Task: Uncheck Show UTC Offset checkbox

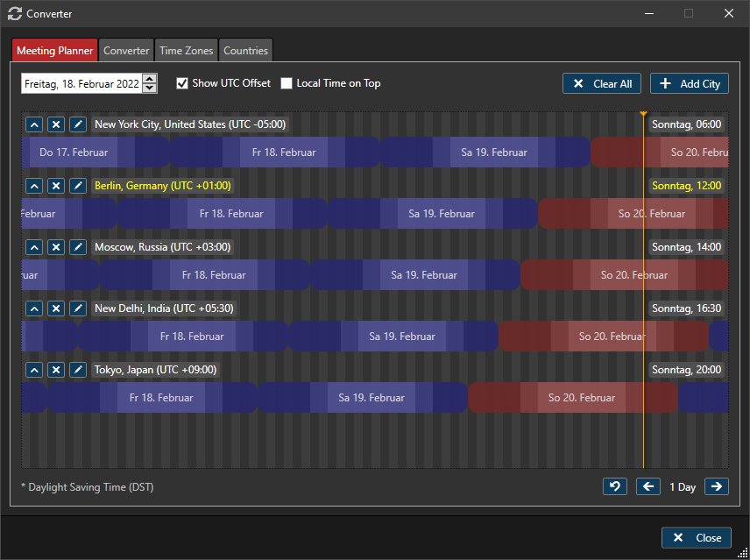Action: tap(182, 83)
